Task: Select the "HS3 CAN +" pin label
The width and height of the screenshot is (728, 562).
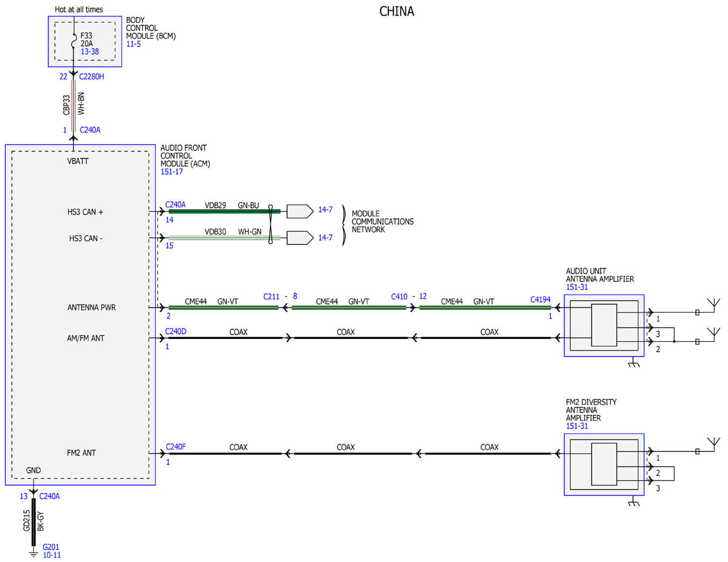Action: 86,212
